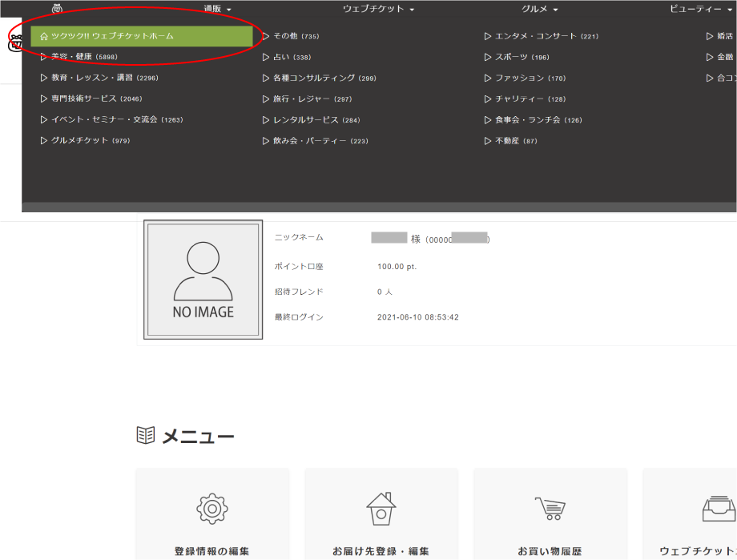737x560 pixels.
Task: Go to ツクツク!! ウェブチケットホーム
Action: tap(142, 36)
